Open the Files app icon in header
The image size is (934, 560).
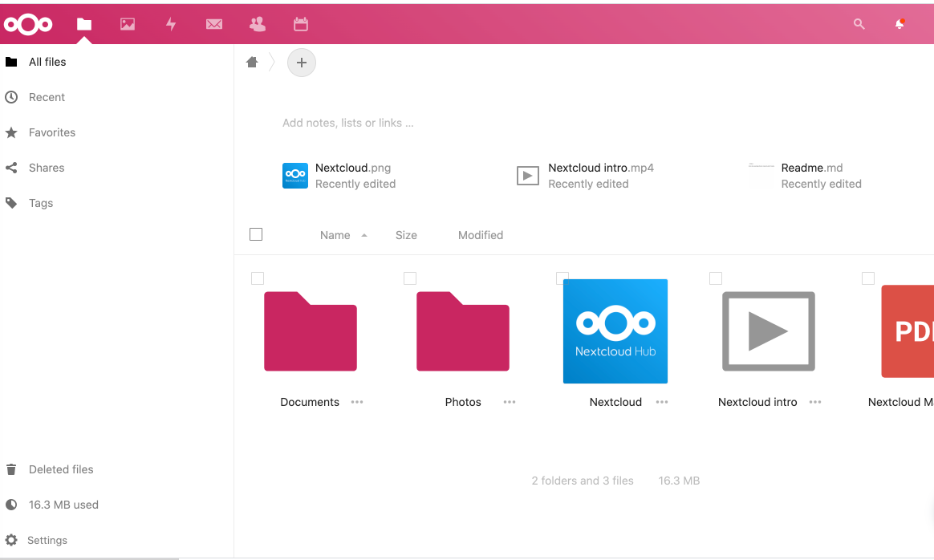pos(84,24)
